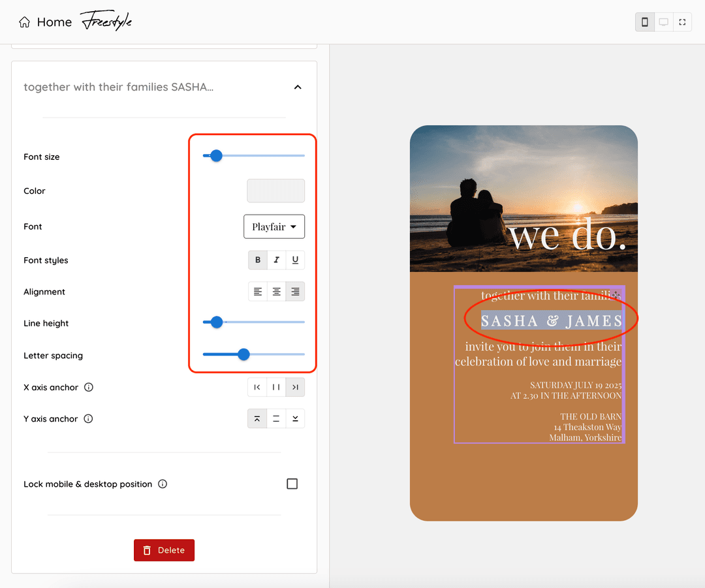This screenshot has height=588, width=705.
Task: Set X axis anchor to left
Action: coord(257,388)
